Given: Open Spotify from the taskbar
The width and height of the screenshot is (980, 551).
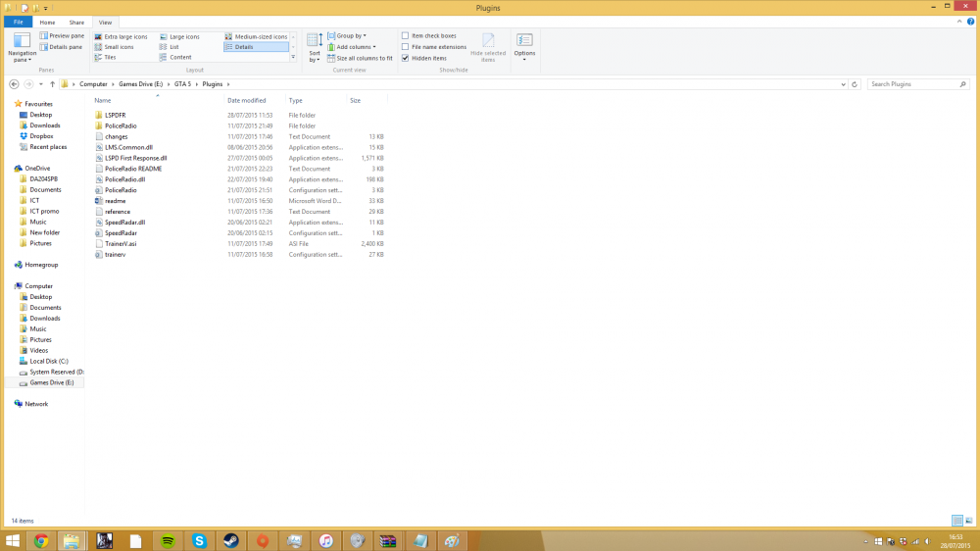Looking at the screenshot, I should (168, 541).
